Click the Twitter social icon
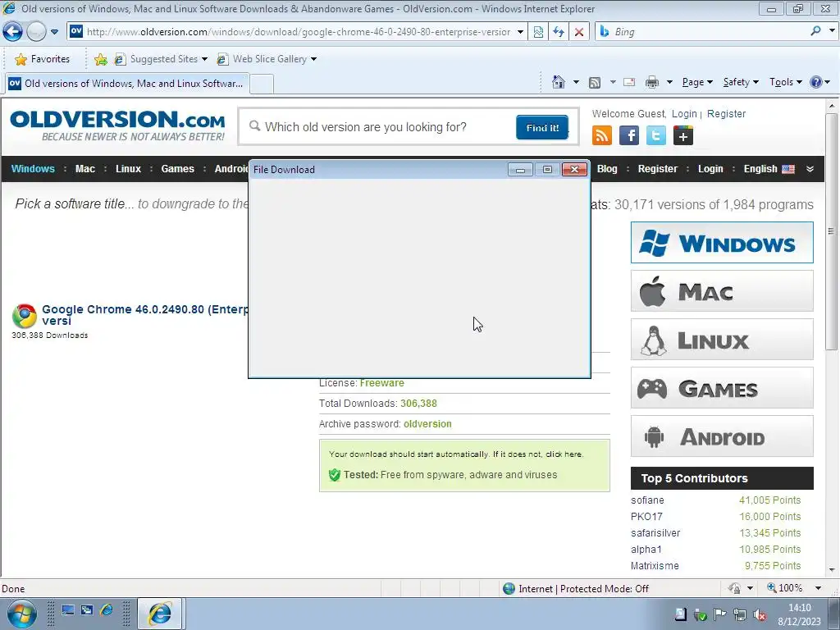This screenshot has width=840, height=630. (656, 135)
